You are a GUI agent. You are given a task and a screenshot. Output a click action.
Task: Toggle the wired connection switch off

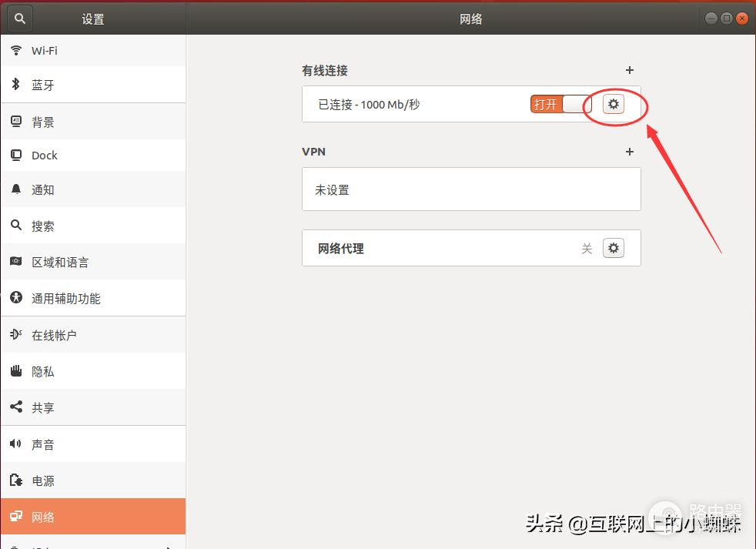point(560,104)
